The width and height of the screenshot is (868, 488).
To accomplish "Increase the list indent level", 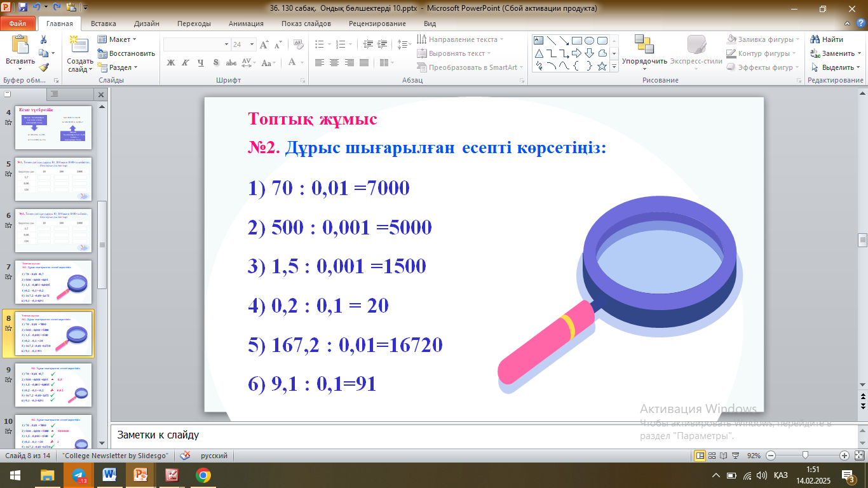I will pyautogui.click(x=381, y=44).
